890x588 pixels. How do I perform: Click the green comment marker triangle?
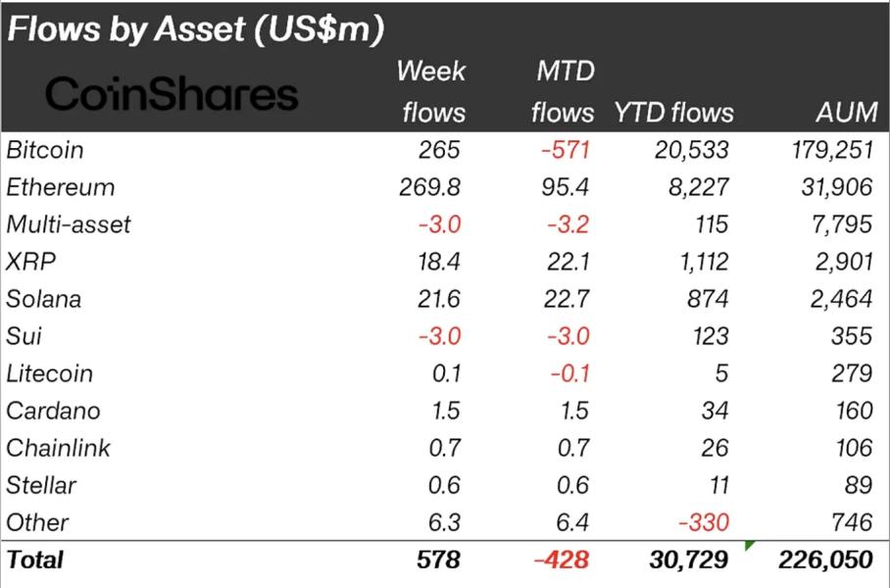point(749,545)
